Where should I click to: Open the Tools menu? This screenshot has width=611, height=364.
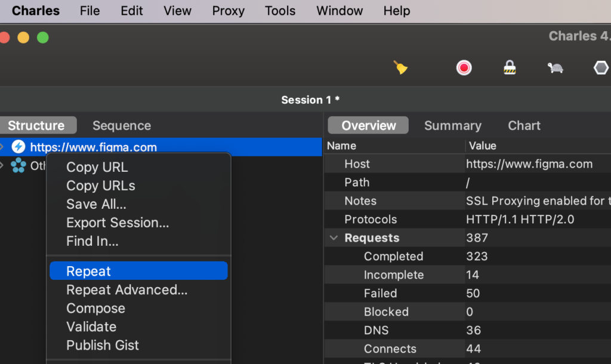point(280,11)
